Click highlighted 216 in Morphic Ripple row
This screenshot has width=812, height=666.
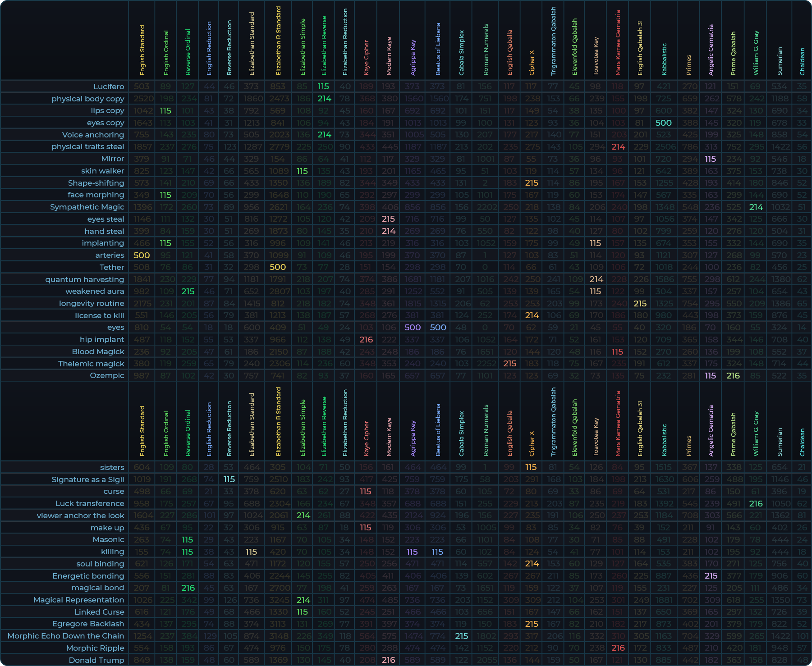point(618,648)
